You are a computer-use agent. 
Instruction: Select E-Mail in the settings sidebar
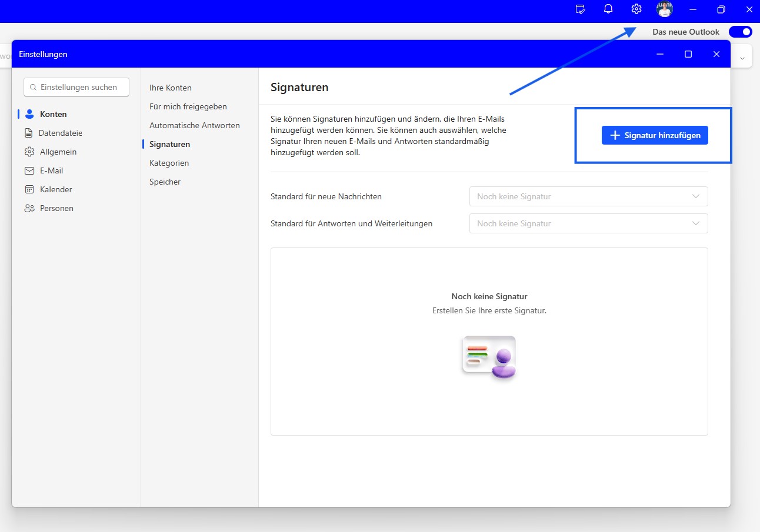click(51, 170)
